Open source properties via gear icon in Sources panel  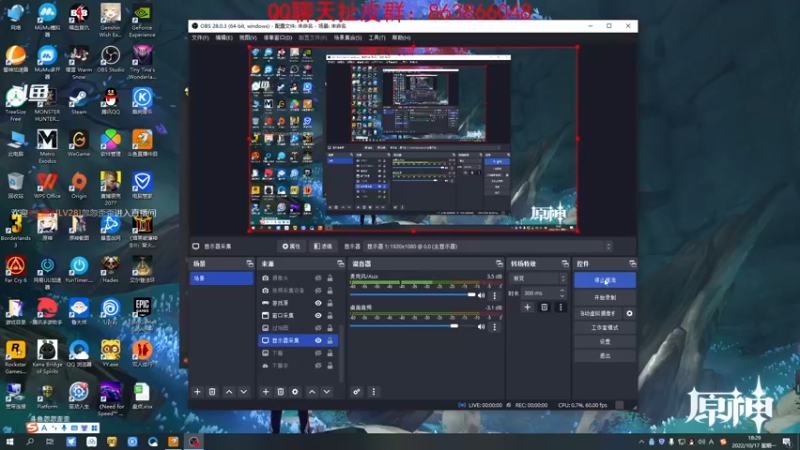[295, 392]
